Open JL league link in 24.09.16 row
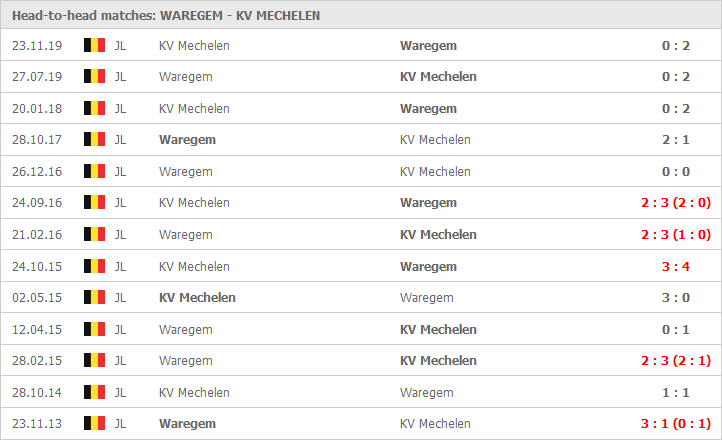 [x=120, y=203]
